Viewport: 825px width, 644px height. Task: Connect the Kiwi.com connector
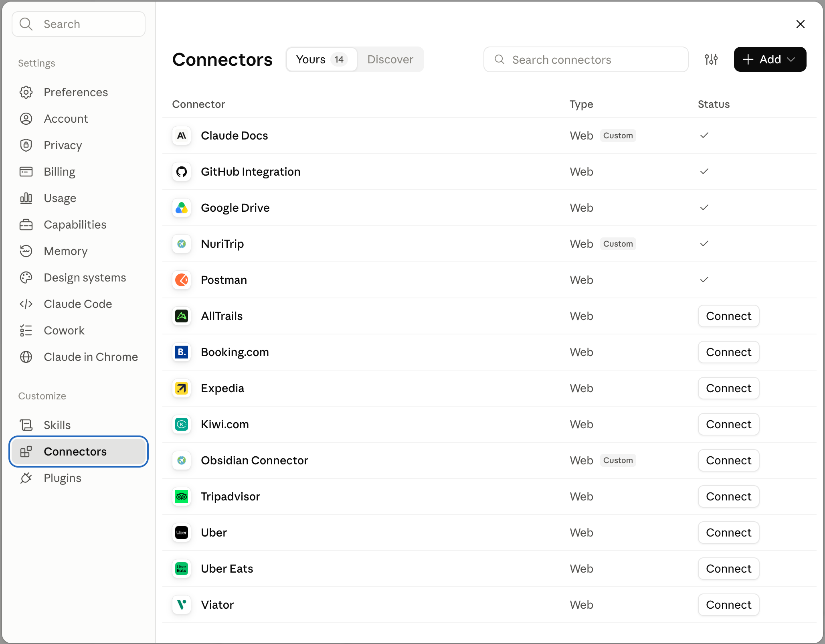(728, 424)
